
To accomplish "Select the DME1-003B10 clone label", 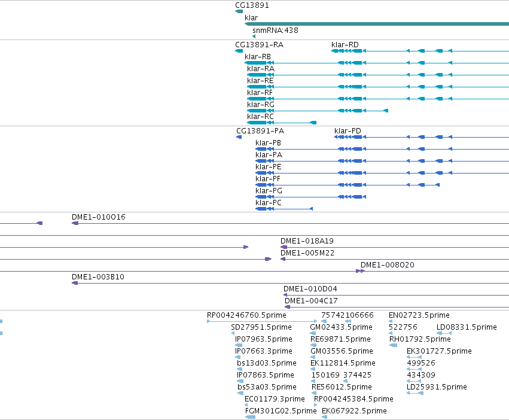I will pyautogui.click(x=98, y=277).
